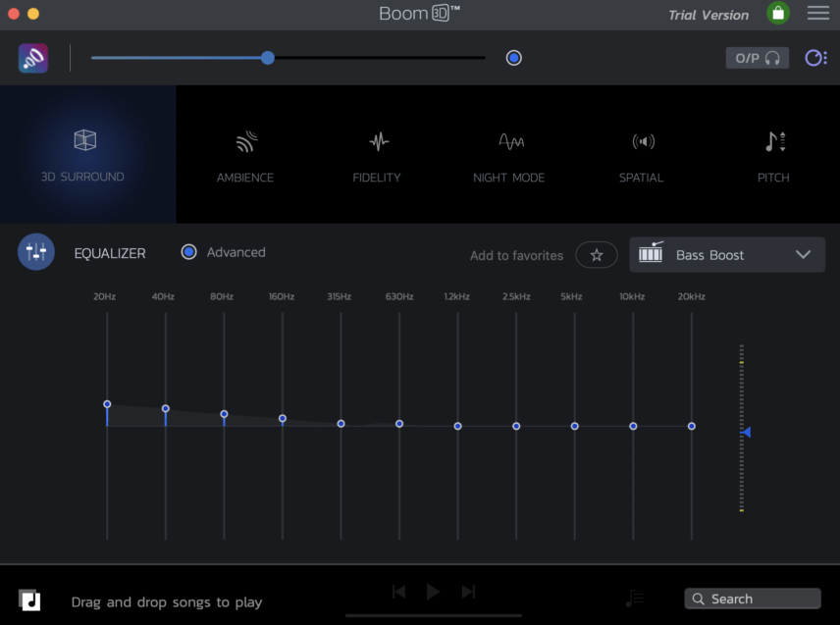
Task: Click the 630Hz frequency label
Action: [x=399, y=296]
